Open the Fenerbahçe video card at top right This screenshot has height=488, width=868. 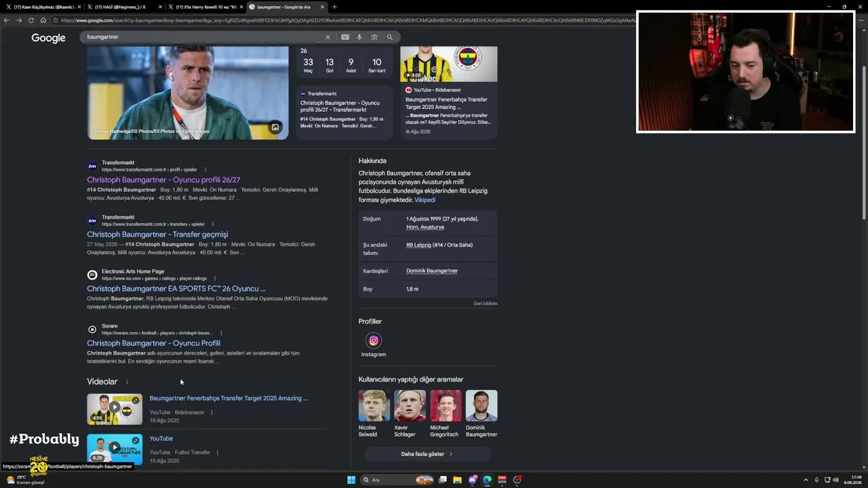click(448, 92)
